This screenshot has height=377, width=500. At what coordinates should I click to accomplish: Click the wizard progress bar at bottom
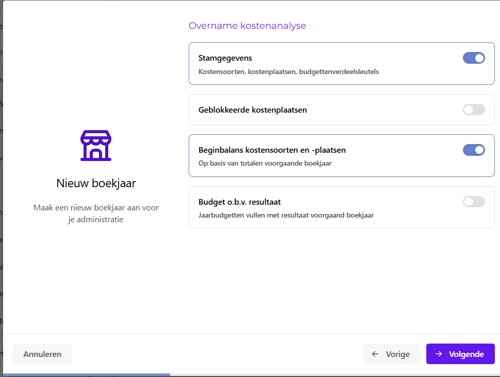pos(86,375)
